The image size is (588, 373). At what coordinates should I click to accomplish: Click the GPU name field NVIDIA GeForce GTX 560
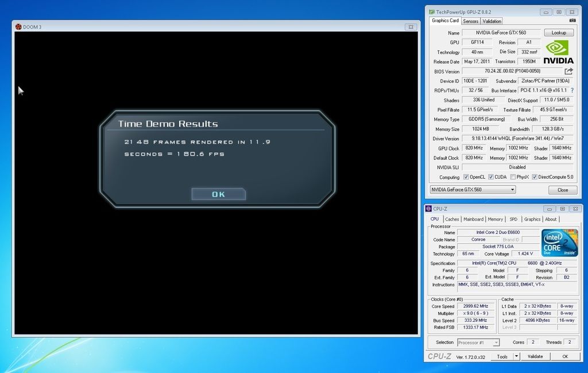coord(501,33)
